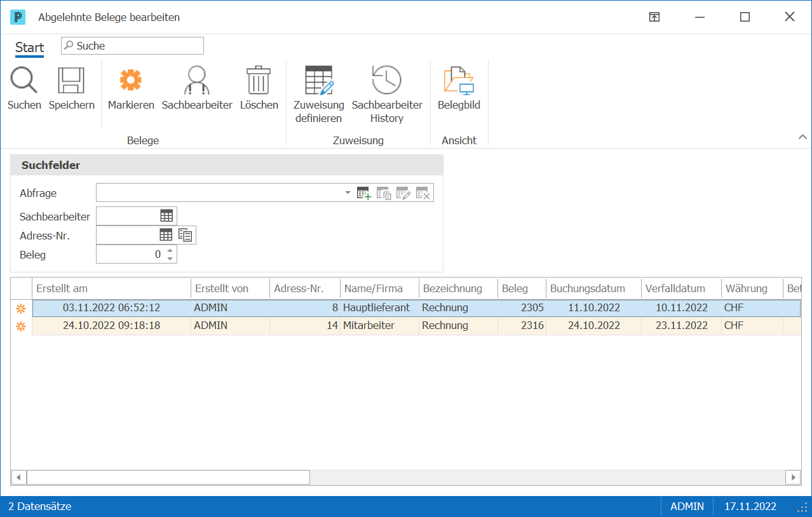Click the orange Markieren gear icon
This screenshot has height=517, width=812.
coord(131,81)
